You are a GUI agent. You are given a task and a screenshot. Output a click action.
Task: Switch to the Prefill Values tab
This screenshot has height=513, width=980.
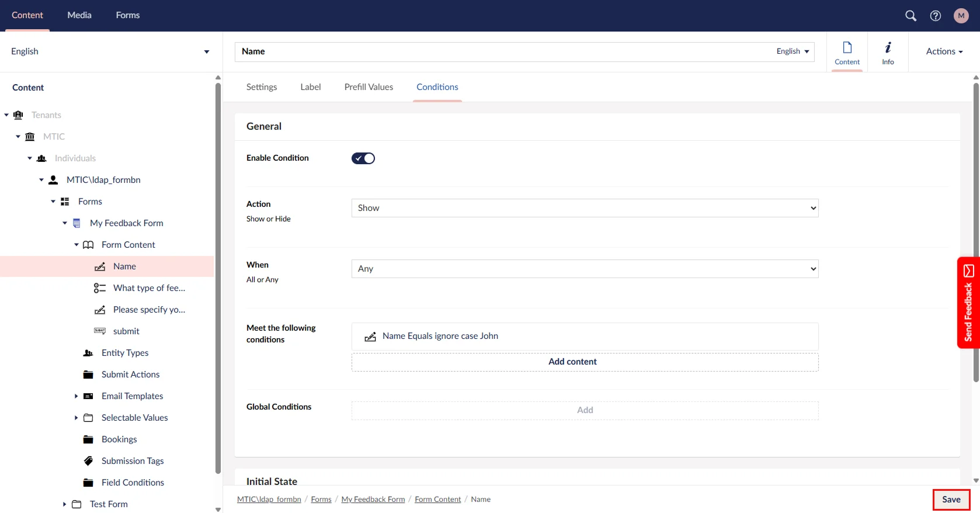(x=369, y=87)
